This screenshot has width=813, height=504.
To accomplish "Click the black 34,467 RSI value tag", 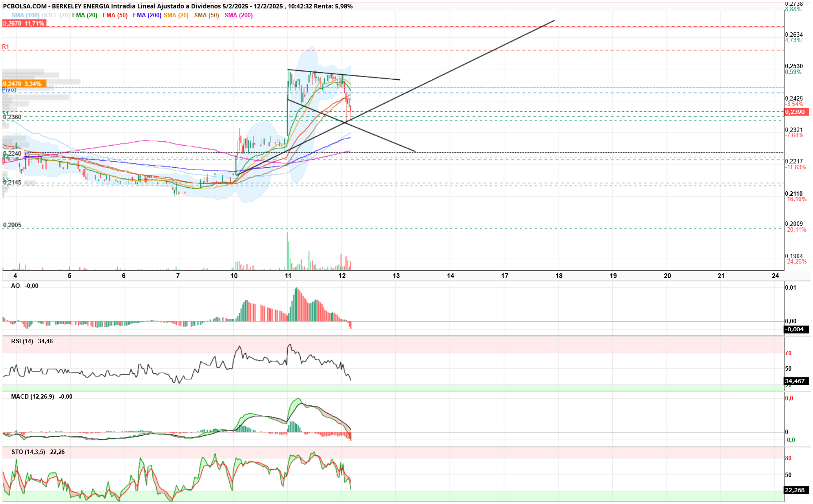I will [796, 381].
